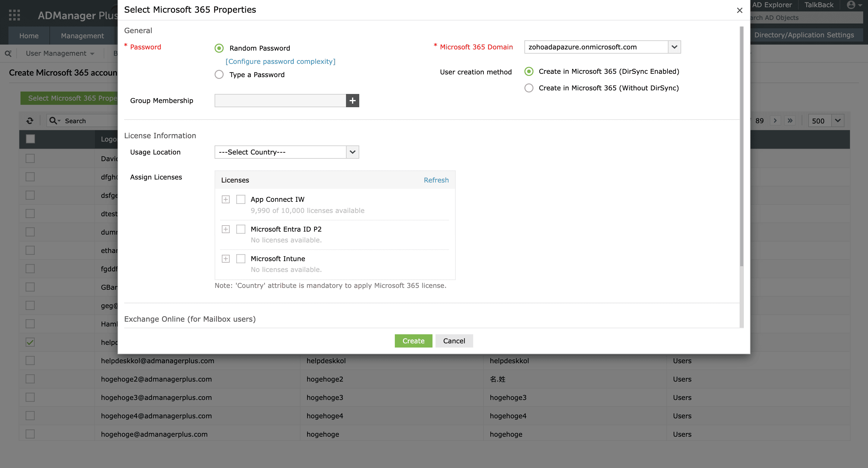
Task: Click the user profile icon at top right
Action: pos(851,5)
